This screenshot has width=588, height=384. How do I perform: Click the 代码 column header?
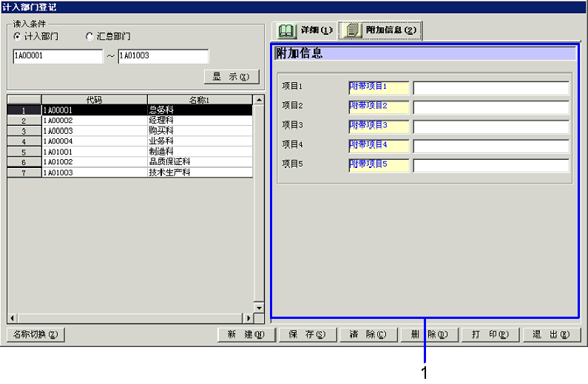pyautogui.click(x=94, y=99)
